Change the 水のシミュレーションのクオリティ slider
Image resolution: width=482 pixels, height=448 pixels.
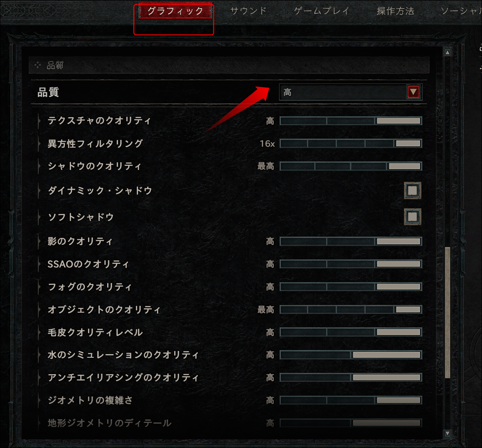coord(350,355)
